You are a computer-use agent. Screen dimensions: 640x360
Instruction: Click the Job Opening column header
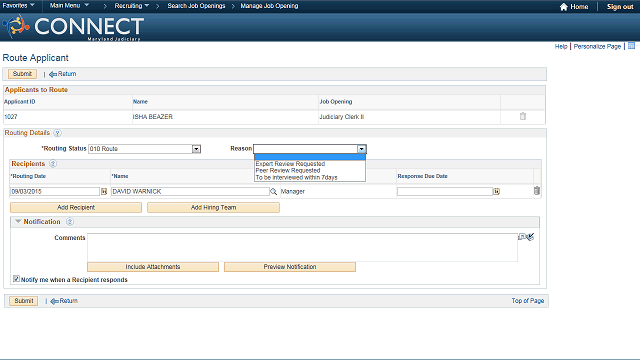pos(336,102)
